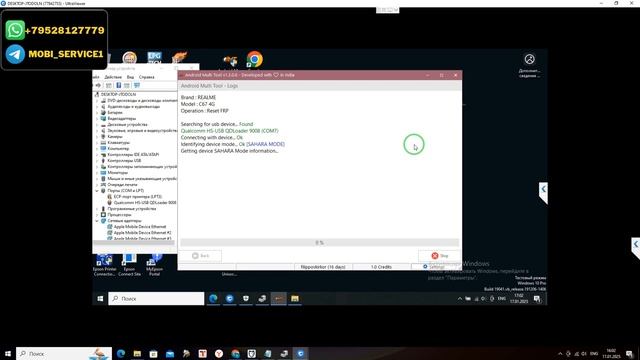Expand the UltraViewer side panel arrow
640x360 pixels.
coord(636,245)
